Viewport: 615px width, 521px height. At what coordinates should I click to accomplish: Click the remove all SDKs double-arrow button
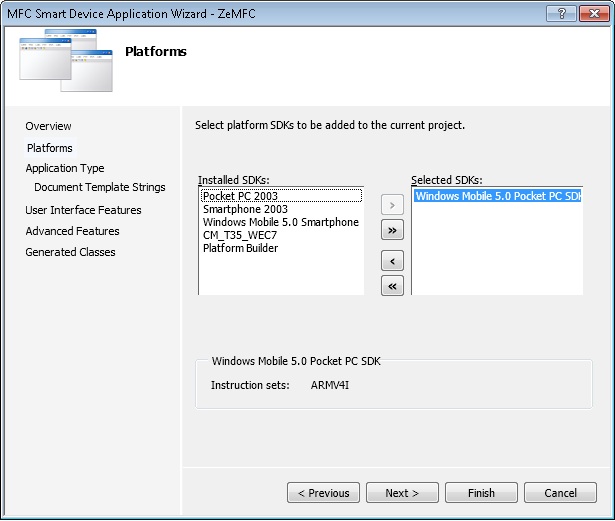tap(392, 286)
